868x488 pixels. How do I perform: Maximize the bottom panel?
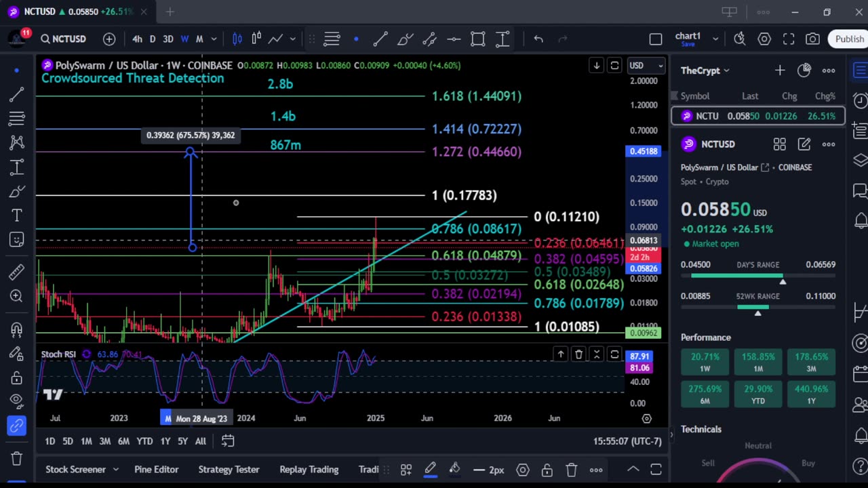[x=656, y=469]
